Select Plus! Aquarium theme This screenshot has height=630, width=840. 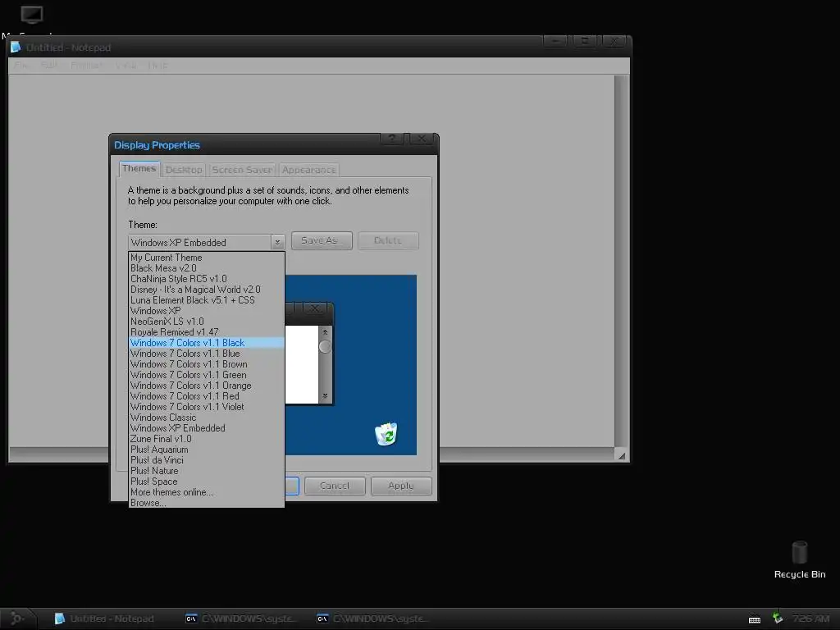pos(206,450)
